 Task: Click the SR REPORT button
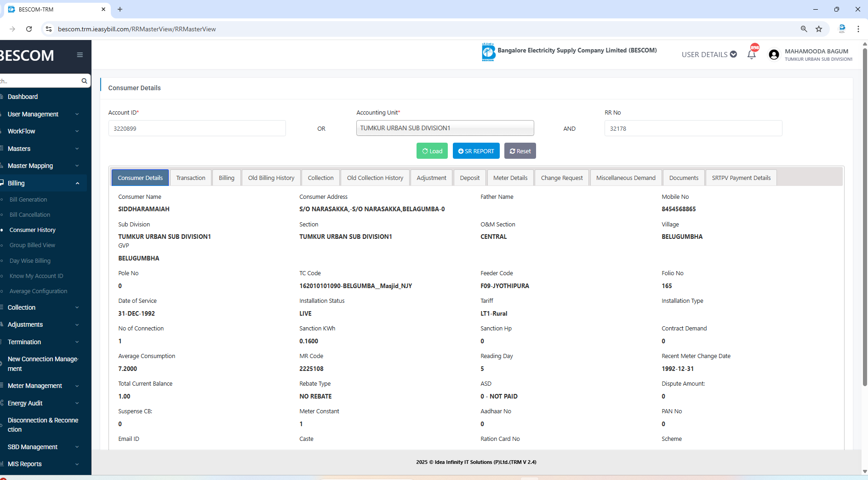click(x=476, y=151)
